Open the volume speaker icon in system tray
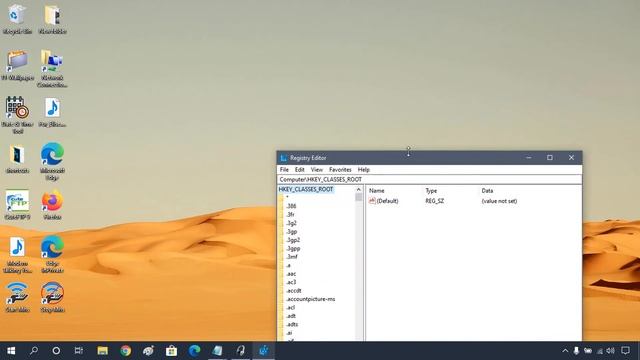This screenshot has height=360, width=640. pos(610,351)
